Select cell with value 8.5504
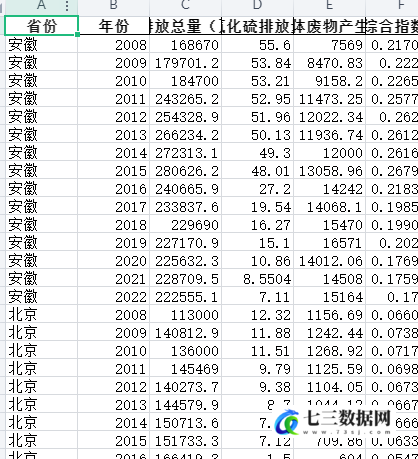Viewport: 418px width, 459px height. 257,279
